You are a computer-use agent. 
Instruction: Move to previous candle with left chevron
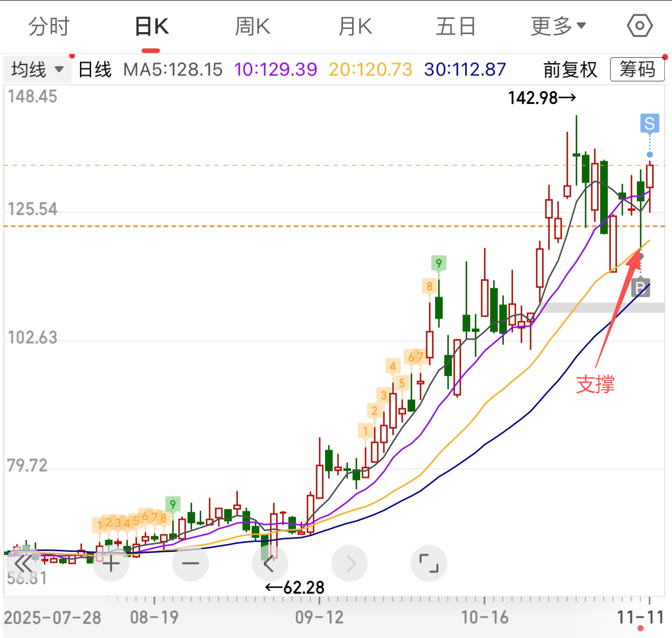[270, 564]
